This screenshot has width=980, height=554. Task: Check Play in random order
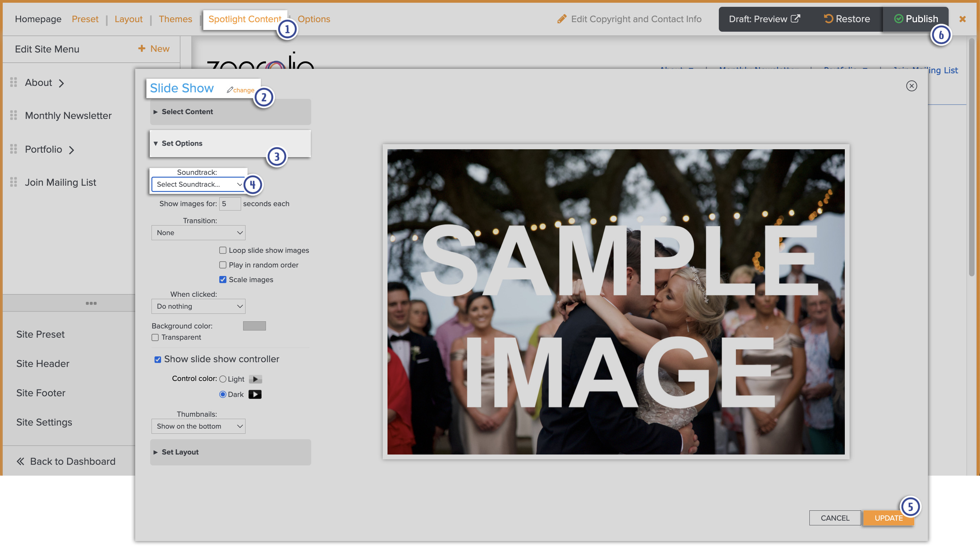(223, 265)
